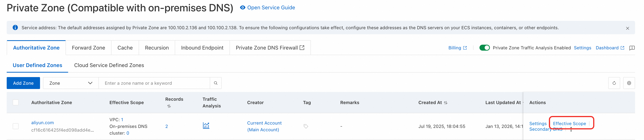Screen dimensions: 644x140
Task: Open the Service Guide link
Action: click(271, 7)
